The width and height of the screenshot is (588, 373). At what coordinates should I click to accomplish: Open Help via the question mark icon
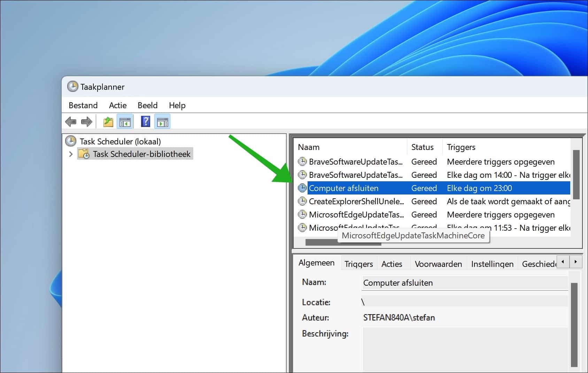tap(145, 121)
